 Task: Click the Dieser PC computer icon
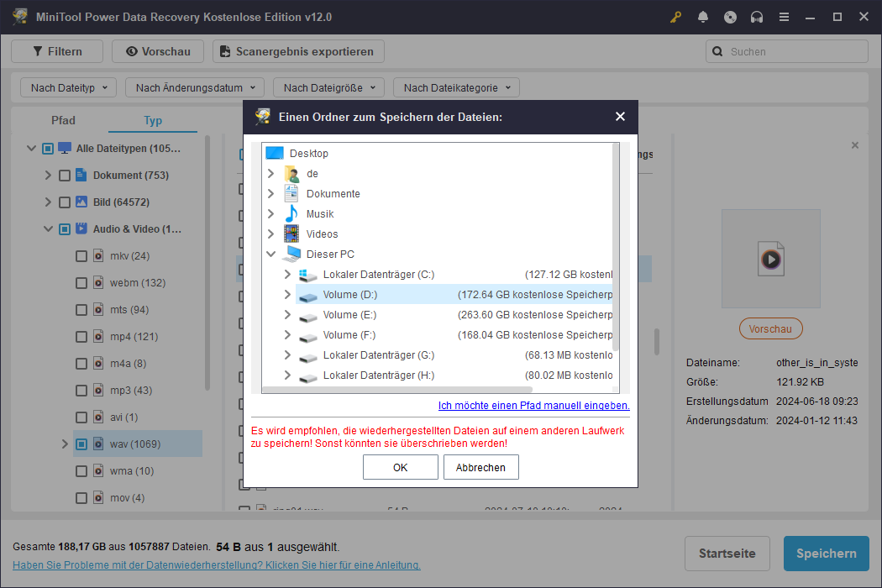click(x=291, y=255)
